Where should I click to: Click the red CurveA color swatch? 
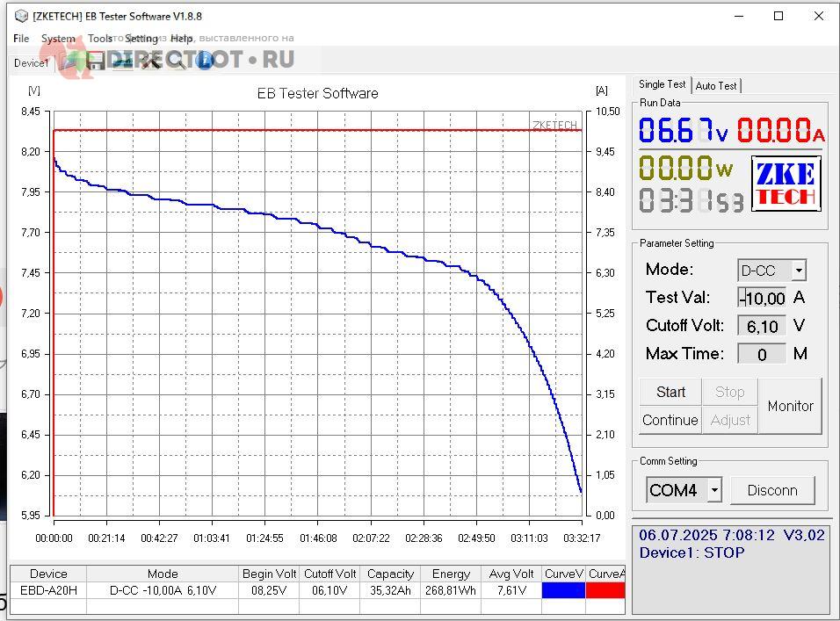coord(606,590)
